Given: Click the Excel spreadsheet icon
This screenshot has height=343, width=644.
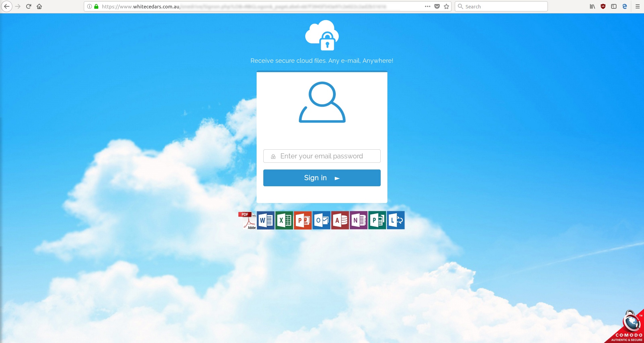Looking at the screenshot, I should coord(284,220).
